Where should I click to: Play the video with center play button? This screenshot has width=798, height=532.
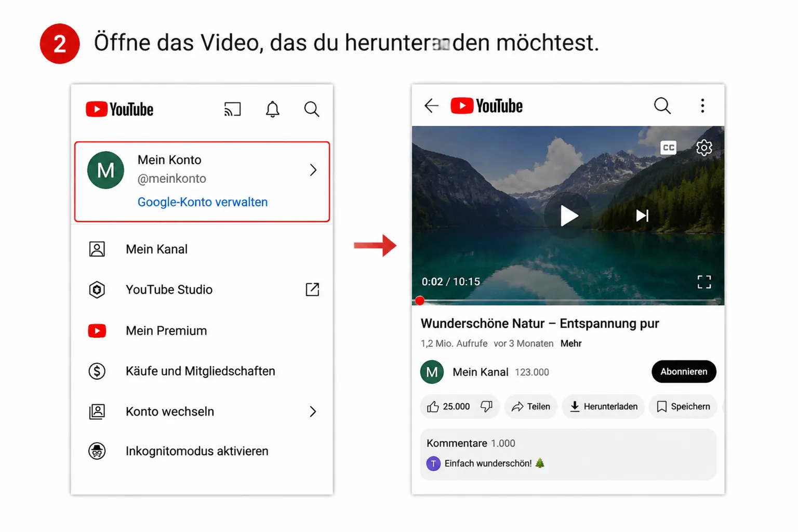click(x=568, y=216)
